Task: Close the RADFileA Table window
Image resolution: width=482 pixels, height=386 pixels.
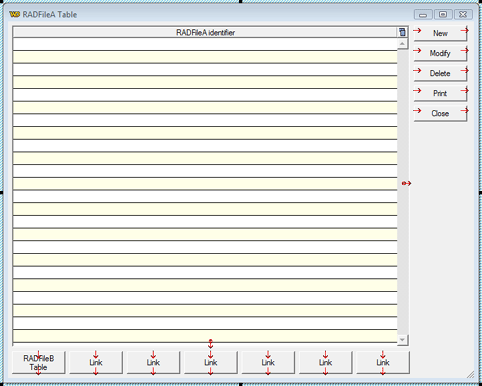Action: click(x=463, y=15)
